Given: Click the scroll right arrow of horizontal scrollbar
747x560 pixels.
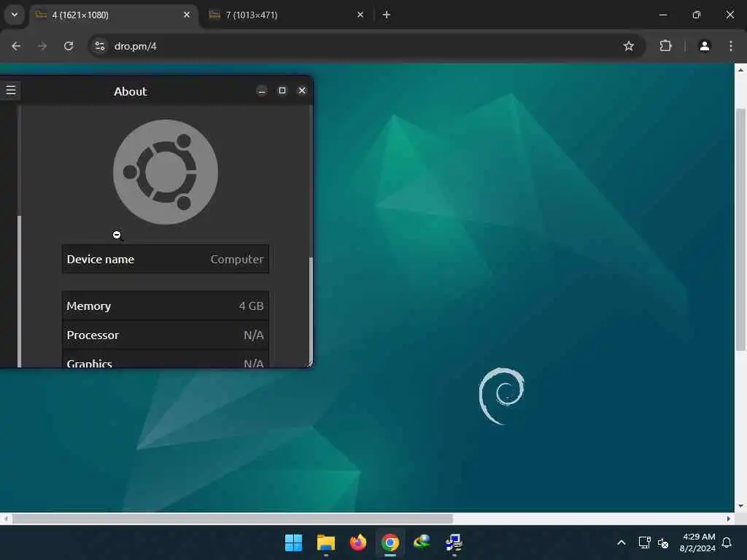Looking at the screenshot, I should (729, 518).
